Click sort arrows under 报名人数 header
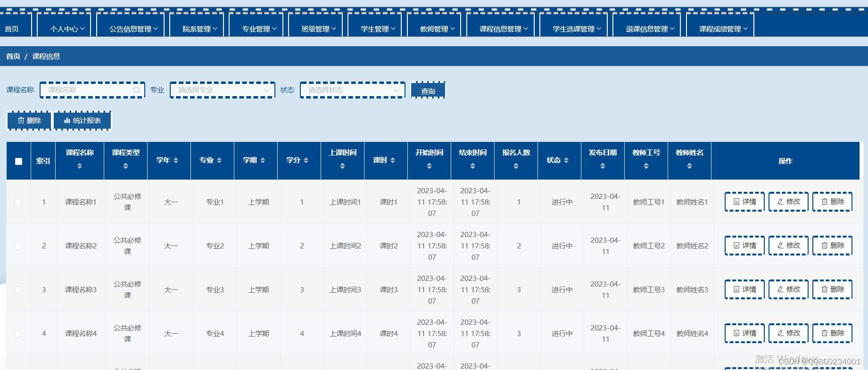This screenshot has width=868, height=370. click(x=516, y=166)
